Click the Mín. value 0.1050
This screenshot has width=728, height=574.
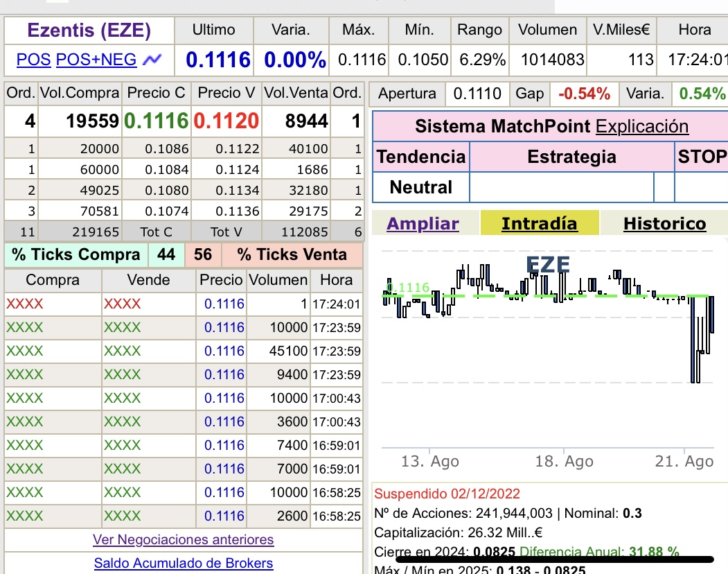[423, 60]
